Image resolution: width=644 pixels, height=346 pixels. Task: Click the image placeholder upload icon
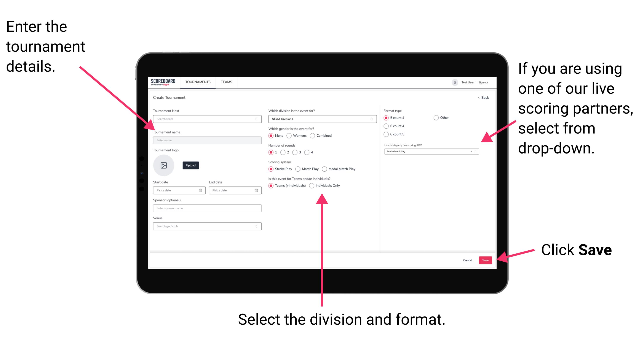164,165
